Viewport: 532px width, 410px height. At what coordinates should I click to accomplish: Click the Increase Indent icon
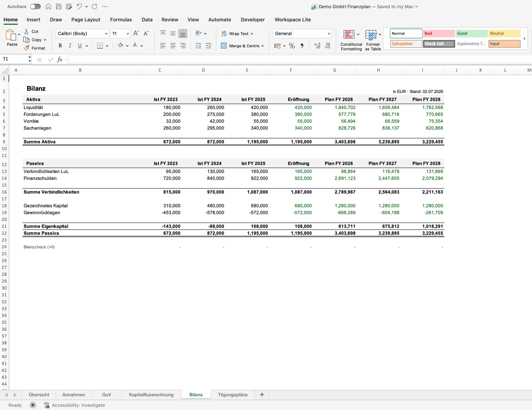pos(208,46)
